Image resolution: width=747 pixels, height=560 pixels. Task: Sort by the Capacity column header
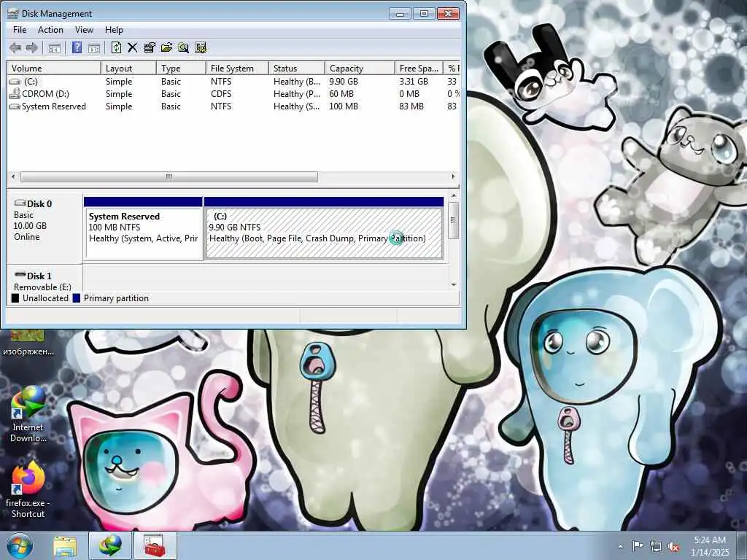coord(360,68)
